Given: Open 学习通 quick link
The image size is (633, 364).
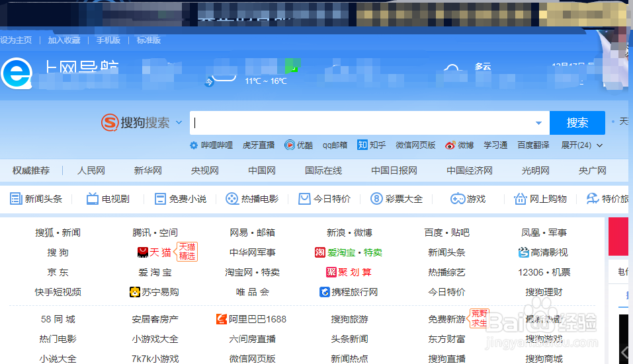Looking at the screenshot, I should click(495, 145).
